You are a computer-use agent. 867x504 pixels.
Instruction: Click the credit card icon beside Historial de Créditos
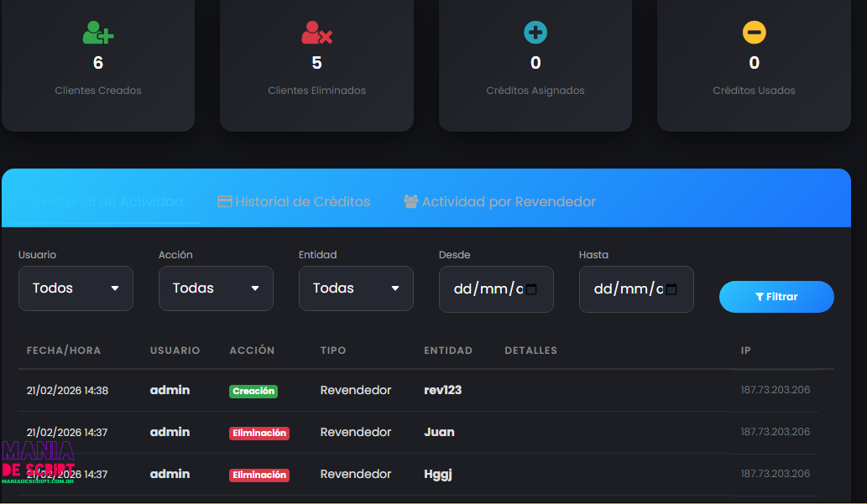pyautogui.click(x=224, y=202)
